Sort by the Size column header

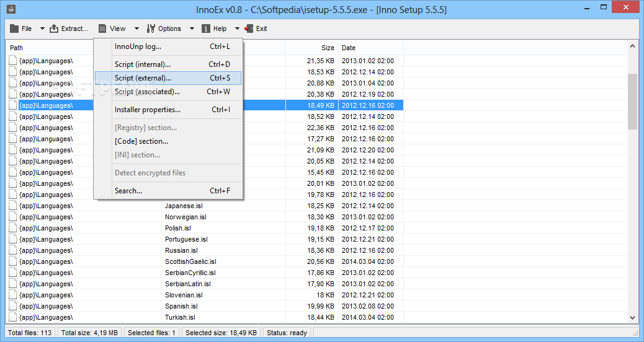(311, 48)
